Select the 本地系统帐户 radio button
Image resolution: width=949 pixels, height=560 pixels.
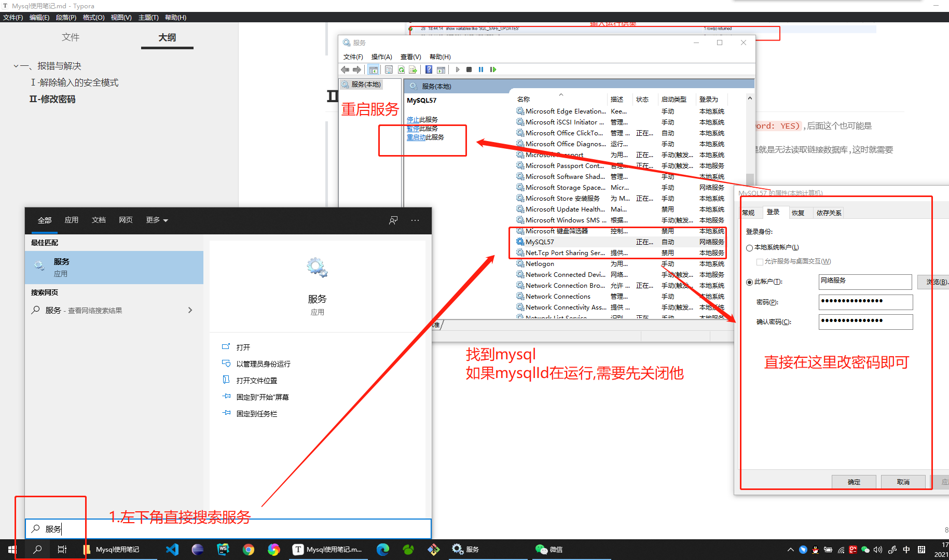click(x=749, y=248)
